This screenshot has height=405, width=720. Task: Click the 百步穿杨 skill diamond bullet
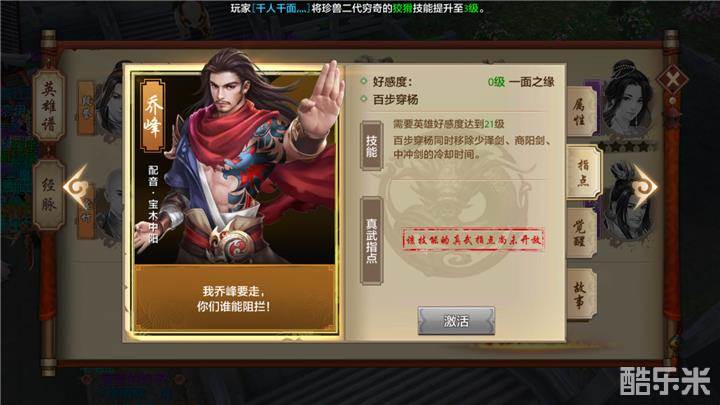point(364,99)
